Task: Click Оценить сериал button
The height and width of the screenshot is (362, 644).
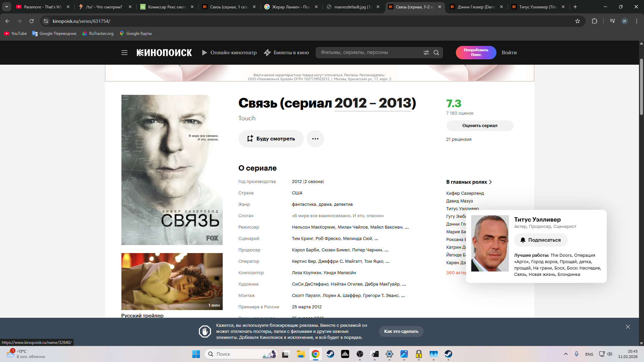Action: pyautogui.click(x=479, y=126)
